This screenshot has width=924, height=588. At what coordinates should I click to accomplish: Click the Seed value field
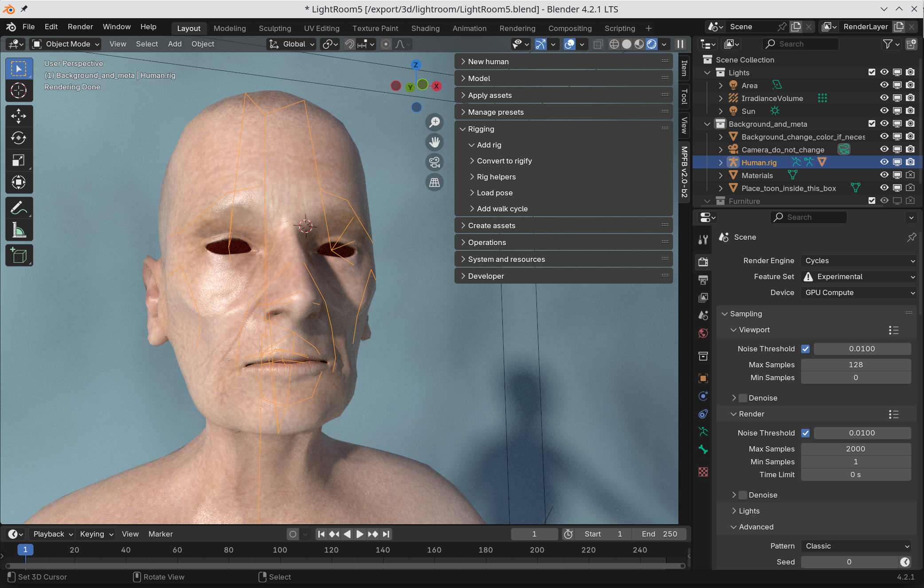[850, 562]
